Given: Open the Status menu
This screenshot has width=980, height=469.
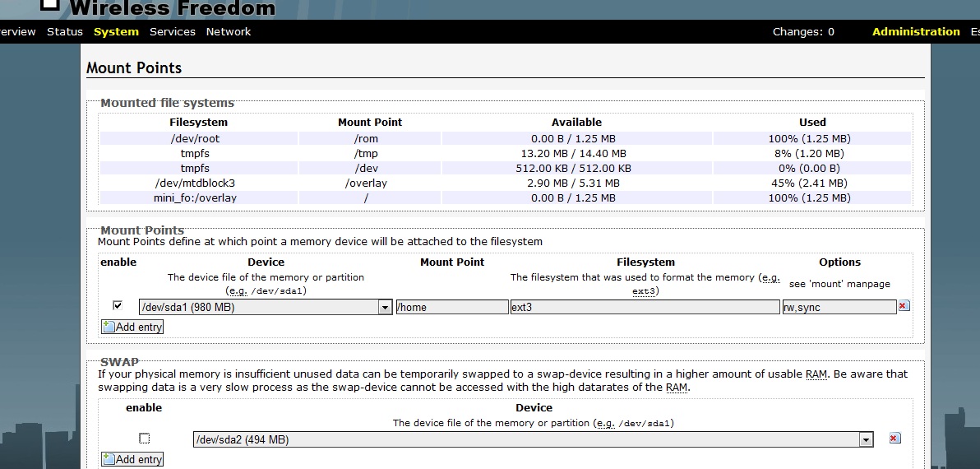Looking at the screenshot, I should pos(65,32).
